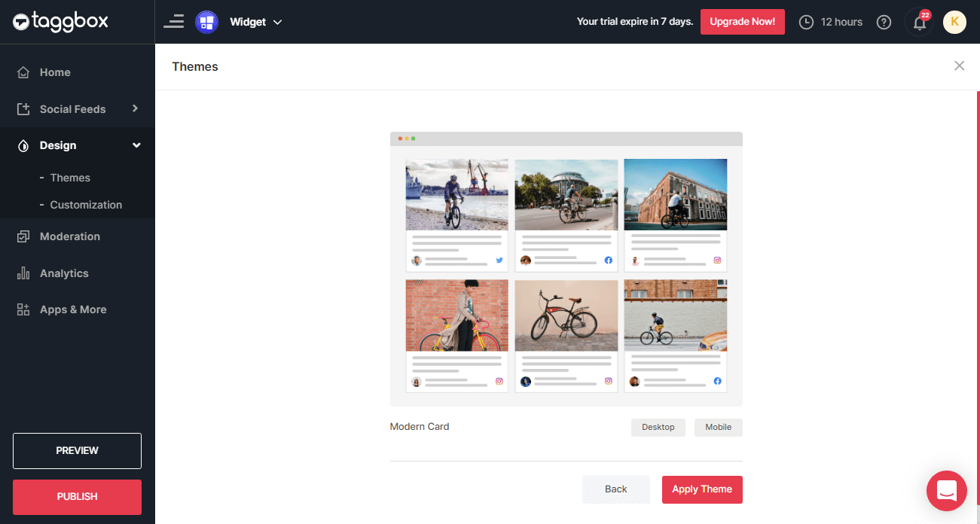
Task: Click the Apply Theme button
Action: click(x=702, y=489)
